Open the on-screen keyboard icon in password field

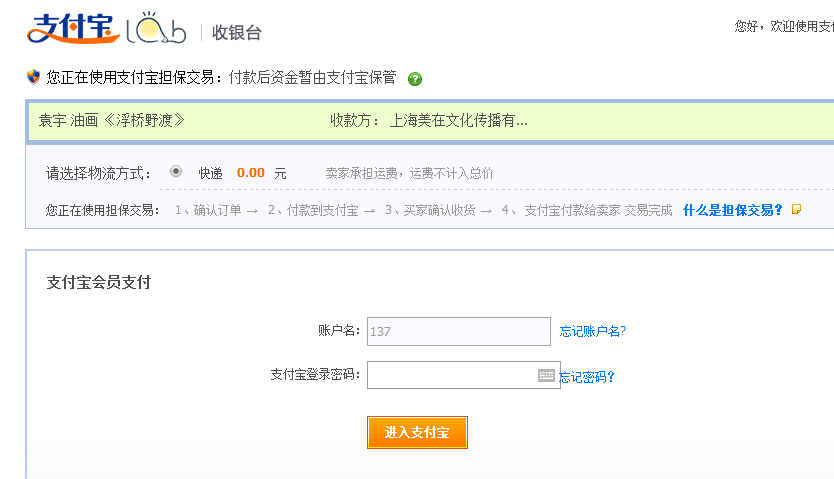tap(546, 375)
